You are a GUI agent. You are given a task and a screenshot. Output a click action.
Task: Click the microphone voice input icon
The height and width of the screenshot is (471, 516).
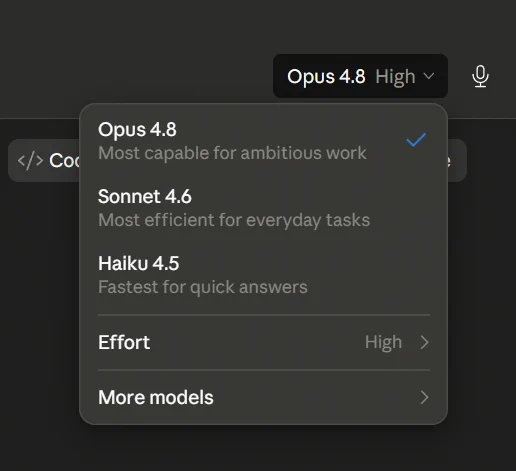coord(480,76)
